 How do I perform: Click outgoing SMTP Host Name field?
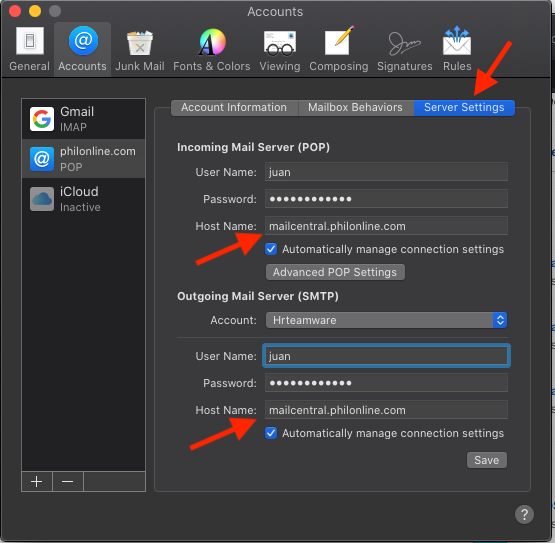coord(386,410)
